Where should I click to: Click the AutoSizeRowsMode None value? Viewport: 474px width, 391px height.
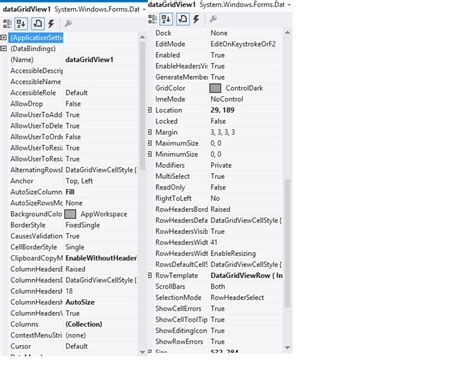74,203
